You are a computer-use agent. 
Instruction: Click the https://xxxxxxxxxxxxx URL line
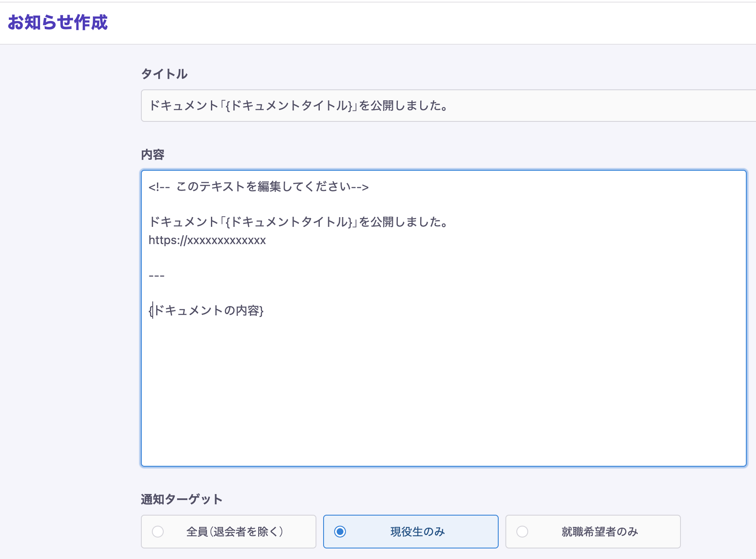pyautogui.click(x=207, y=240)
